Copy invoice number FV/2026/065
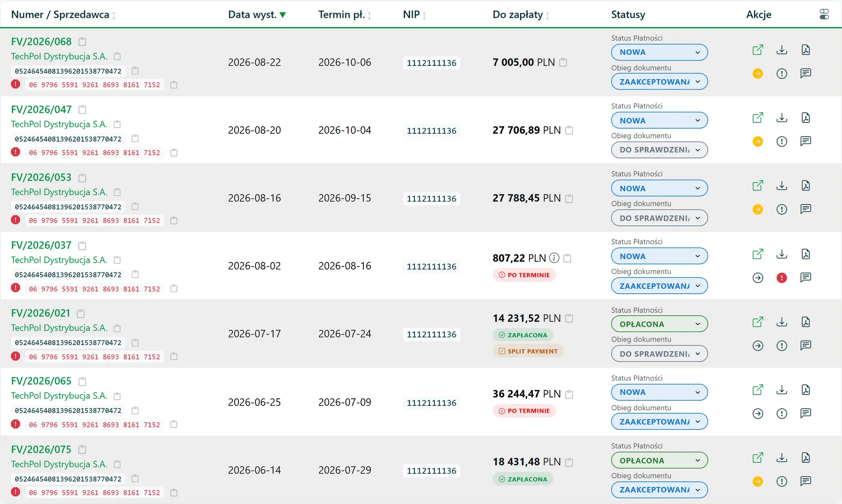Viewport: 842px width, 504px height. 82,382
